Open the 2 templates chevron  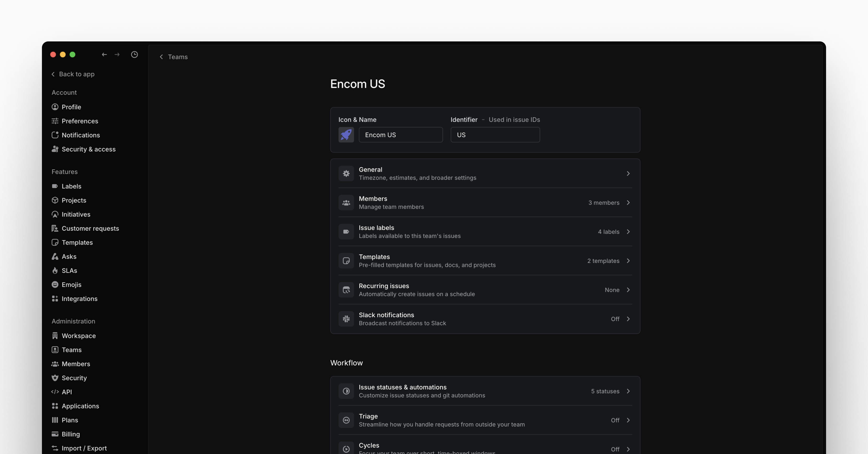pos(628,261)
